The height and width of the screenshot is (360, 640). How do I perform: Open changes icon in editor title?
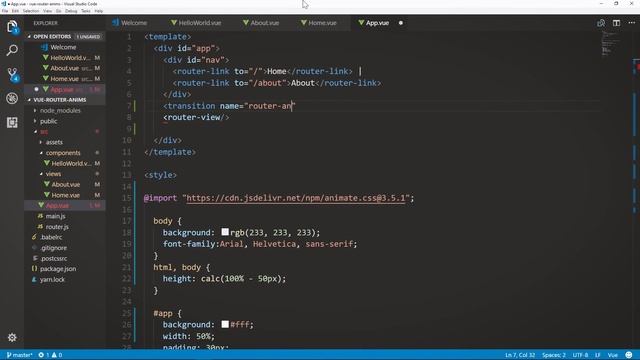[601, 23]
